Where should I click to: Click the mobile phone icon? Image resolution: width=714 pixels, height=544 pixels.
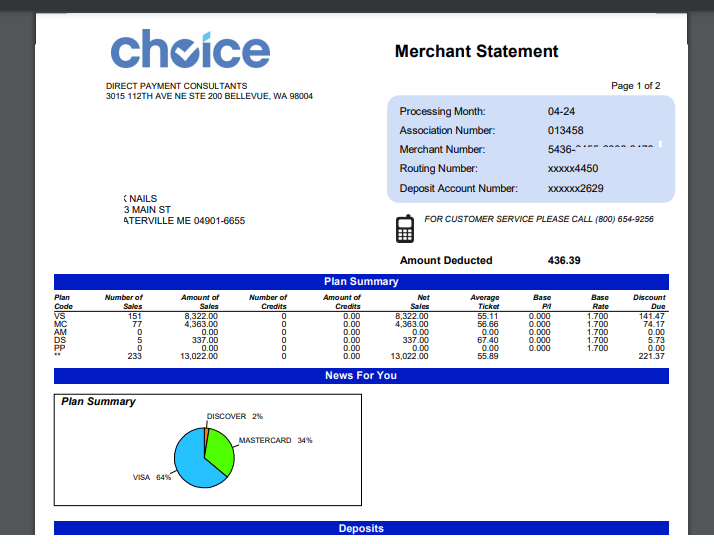click(x=405, y=229)
